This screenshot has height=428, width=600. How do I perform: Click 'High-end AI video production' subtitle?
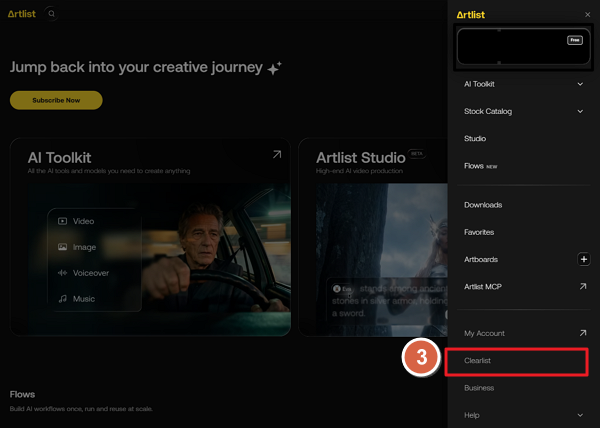(x=359, y=171)
